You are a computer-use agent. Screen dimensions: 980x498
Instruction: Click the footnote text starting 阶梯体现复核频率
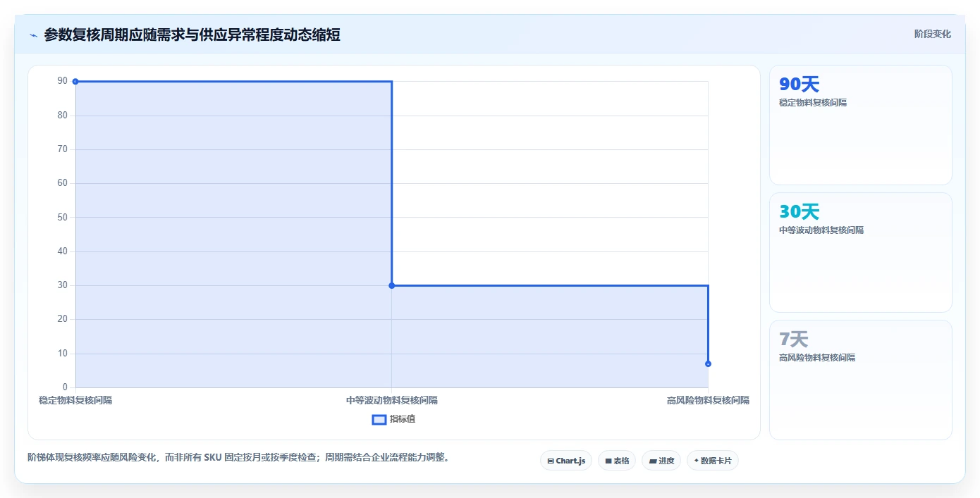coord(238,457)
